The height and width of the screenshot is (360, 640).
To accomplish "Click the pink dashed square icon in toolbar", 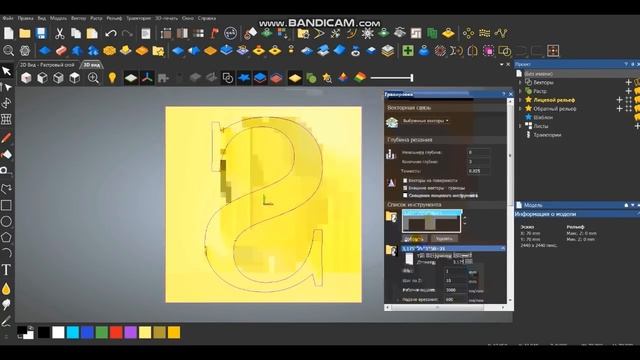I will (488, 51).
